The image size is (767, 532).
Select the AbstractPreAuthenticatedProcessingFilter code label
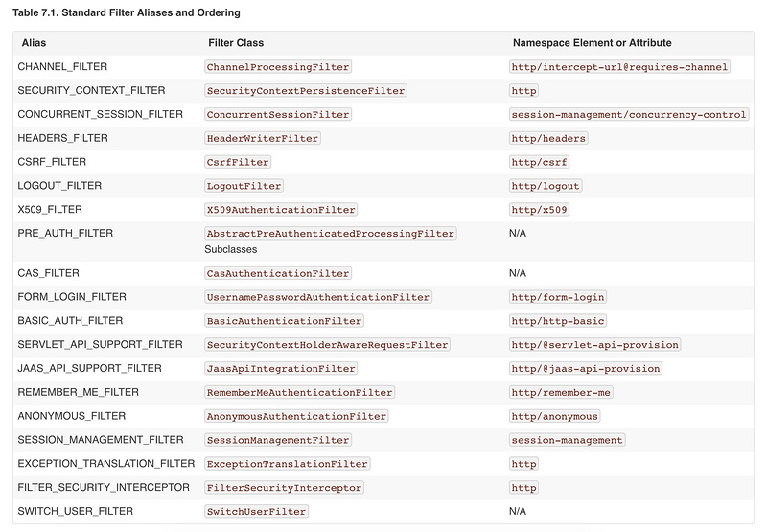pyautogui.click(x=331, y=234)
